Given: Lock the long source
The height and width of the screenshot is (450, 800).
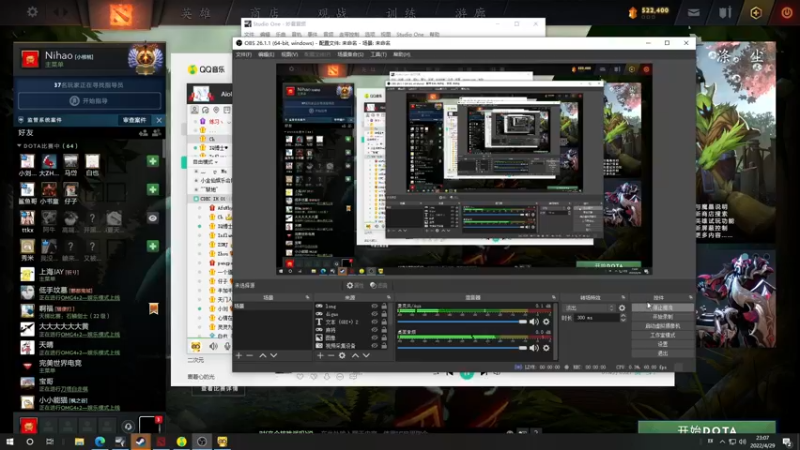Looking at the screenshot, I should click(x=384, y=306).
